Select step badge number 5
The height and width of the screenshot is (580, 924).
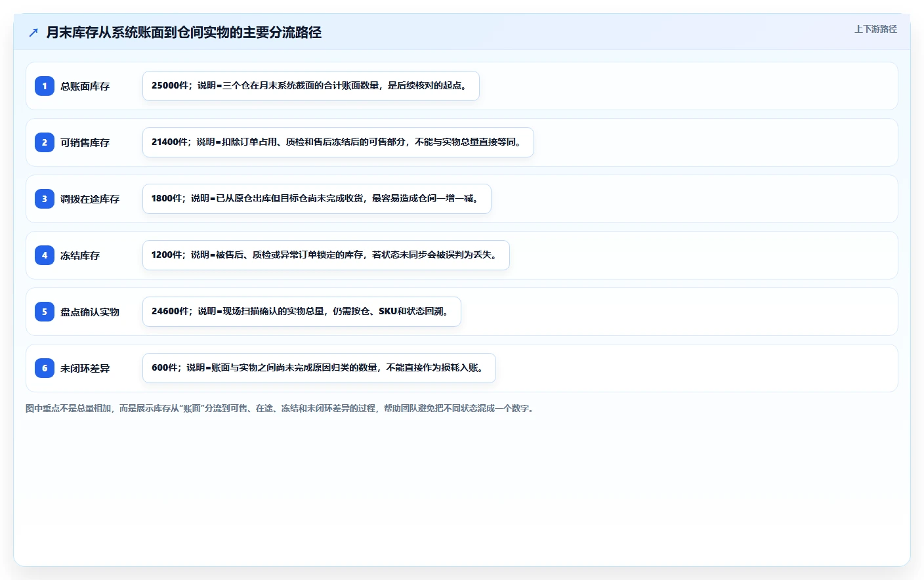coord(45,312)
